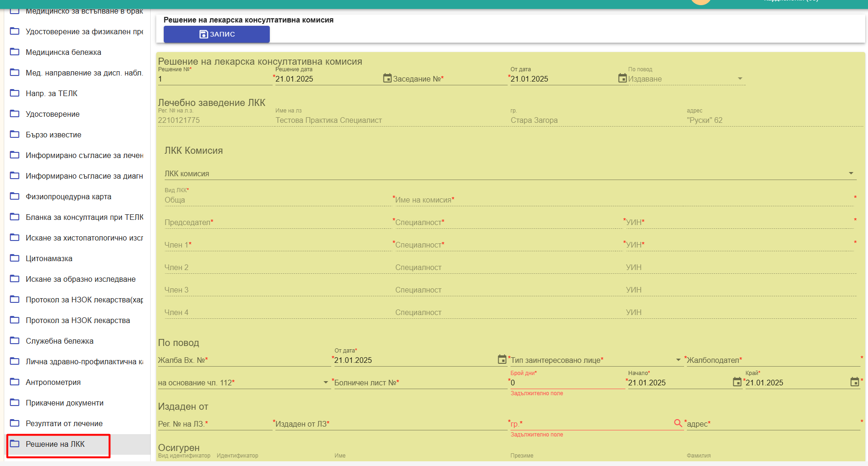Open Информирано съгласие за лечение item
This screenshot has height=466, width=868.
[x=77, y=155]
